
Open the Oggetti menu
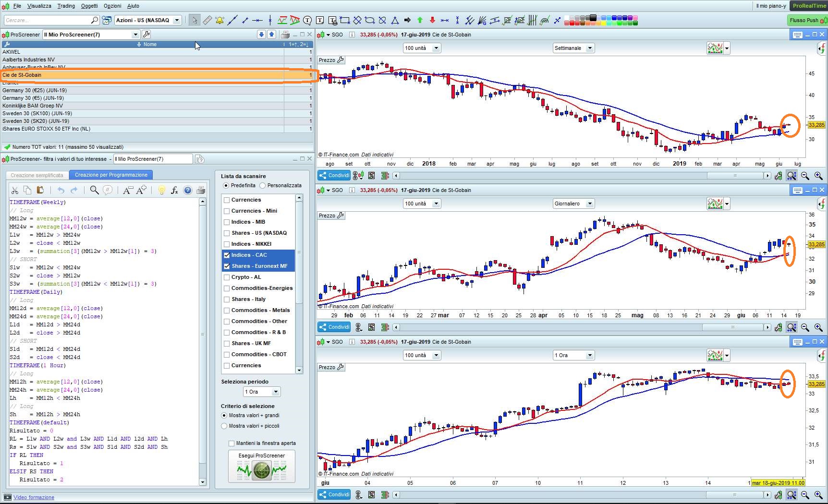pyautogui.click(x=89, y=6)
